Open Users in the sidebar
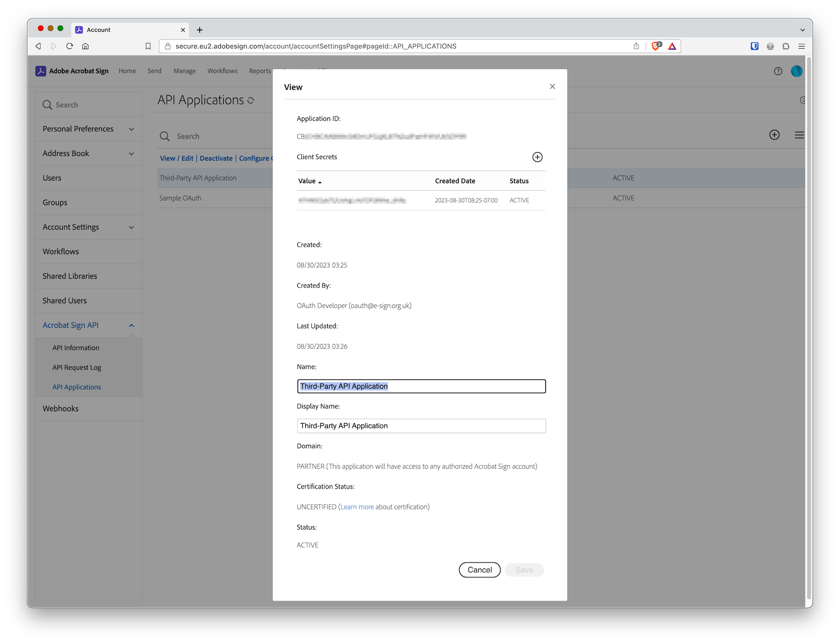The width and height of the screenshot is (840, 644). 89,178
